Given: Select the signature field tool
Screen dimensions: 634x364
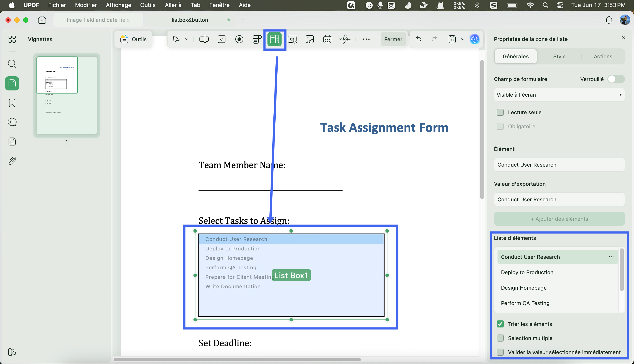Looking at the screenshot, I should [345, 39].
